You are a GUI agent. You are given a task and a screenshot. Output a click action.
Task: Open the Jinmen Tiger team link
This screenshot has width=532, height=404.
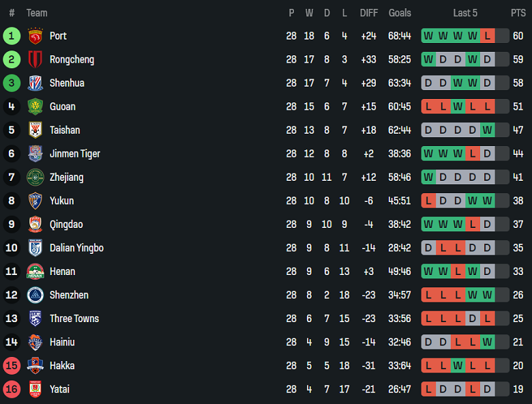pyautogui.click(x=75, y=154)
